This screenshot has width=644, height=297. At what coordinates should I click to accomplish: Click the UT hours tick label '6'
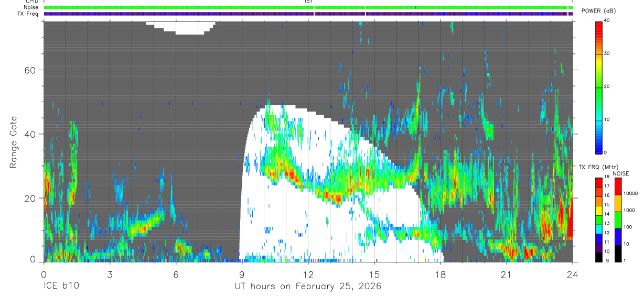coord(176,274)
